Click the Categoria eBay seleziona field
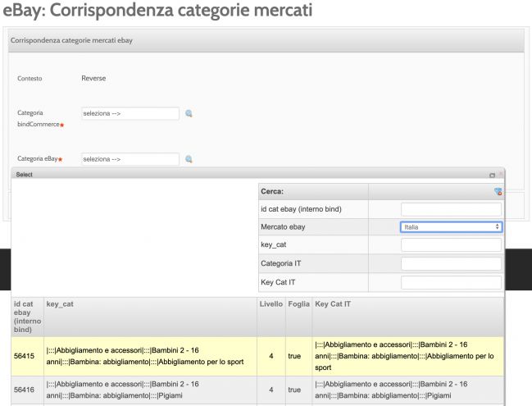532x406 pixels. 130,159
